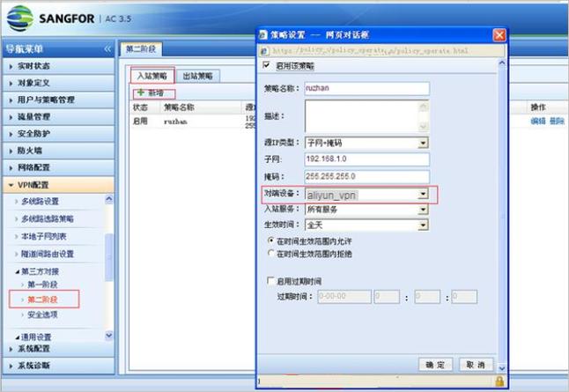Close the policy settings dialog
Viewport: 569px width, 392px height.
tap(499, 35)
